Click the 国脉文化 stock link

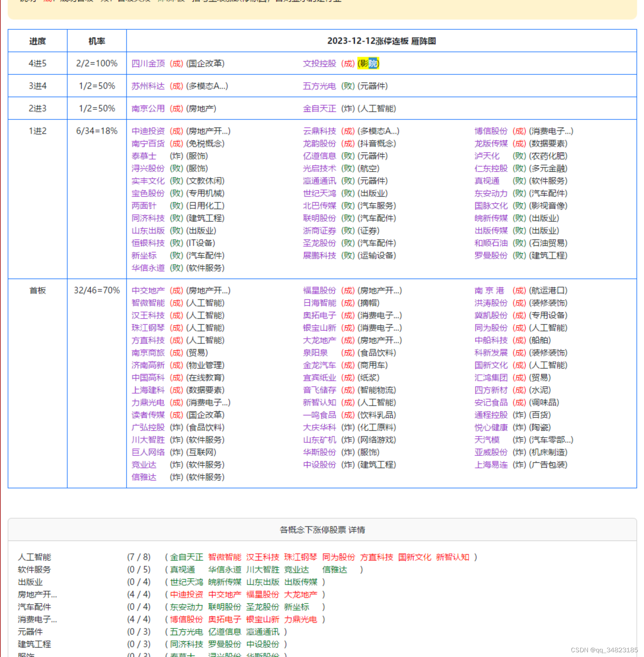491,206
